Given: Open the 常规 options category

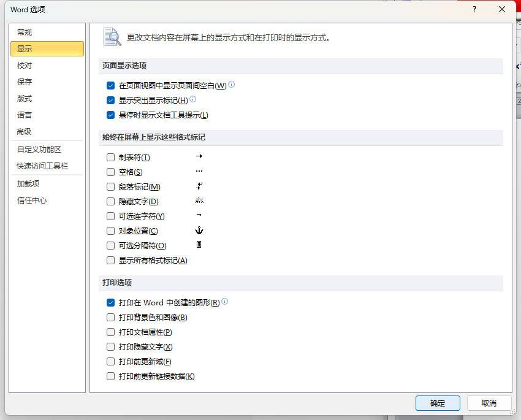Looking at the screenshot, I should (x=47, y=32).
